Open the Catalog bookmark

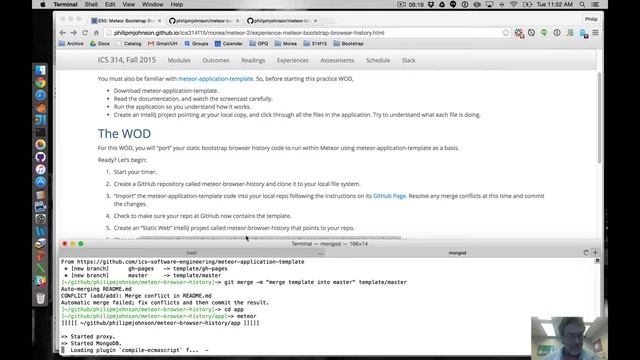click(x=129, y=43)
